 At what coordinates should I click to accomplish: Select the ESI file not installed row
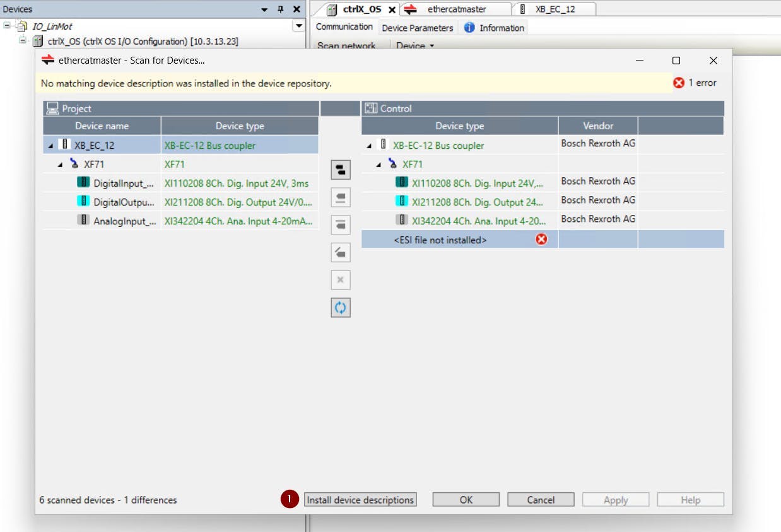click(x=440, y=240)
